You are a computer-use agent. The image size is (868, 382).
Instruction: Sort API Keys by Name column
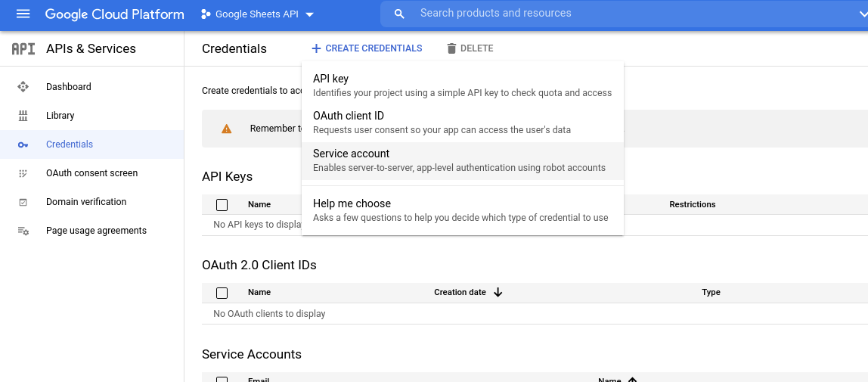pos(259,204)
